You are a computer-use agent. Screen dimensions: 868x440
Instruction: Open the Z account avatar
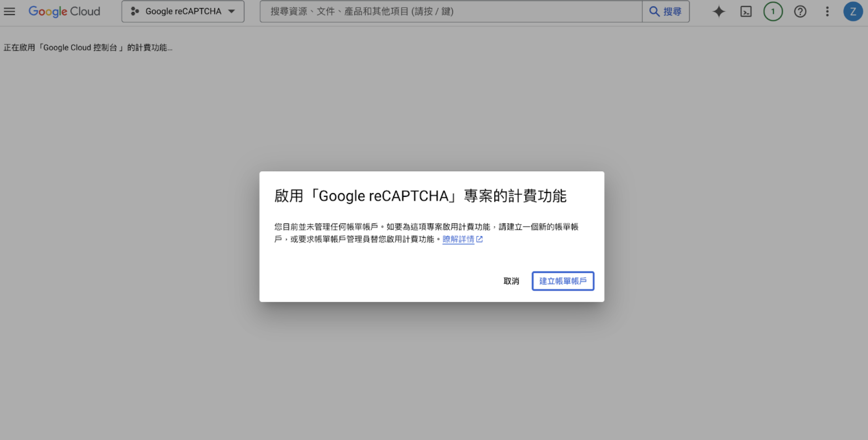pos(853,11)
